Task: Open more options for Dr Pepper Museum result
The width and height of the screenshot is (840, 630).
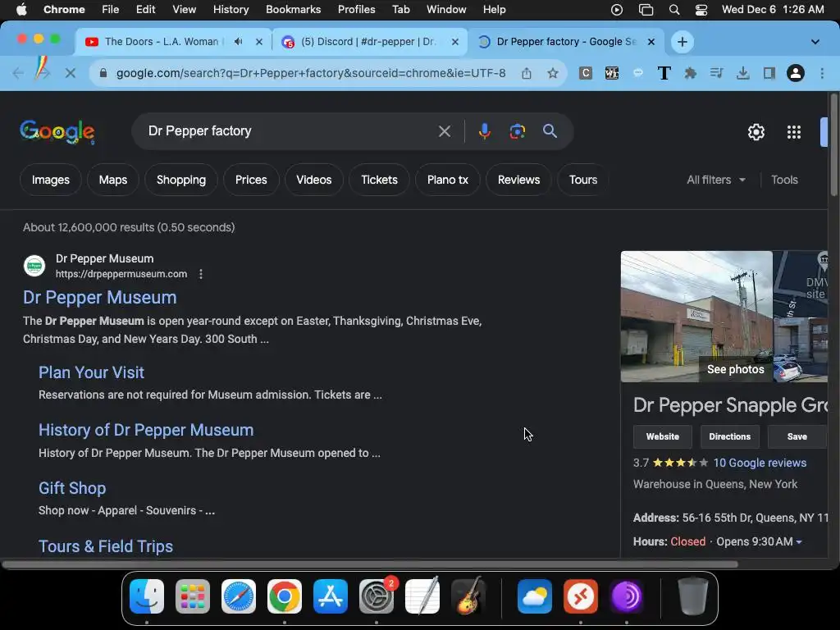Action: (201, 274)
